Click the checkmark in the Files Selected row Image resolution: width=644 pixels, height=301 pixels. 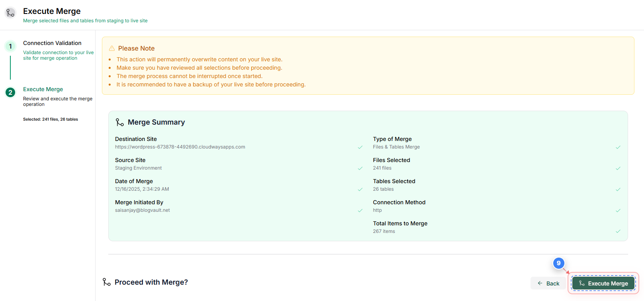pos(618,168)
